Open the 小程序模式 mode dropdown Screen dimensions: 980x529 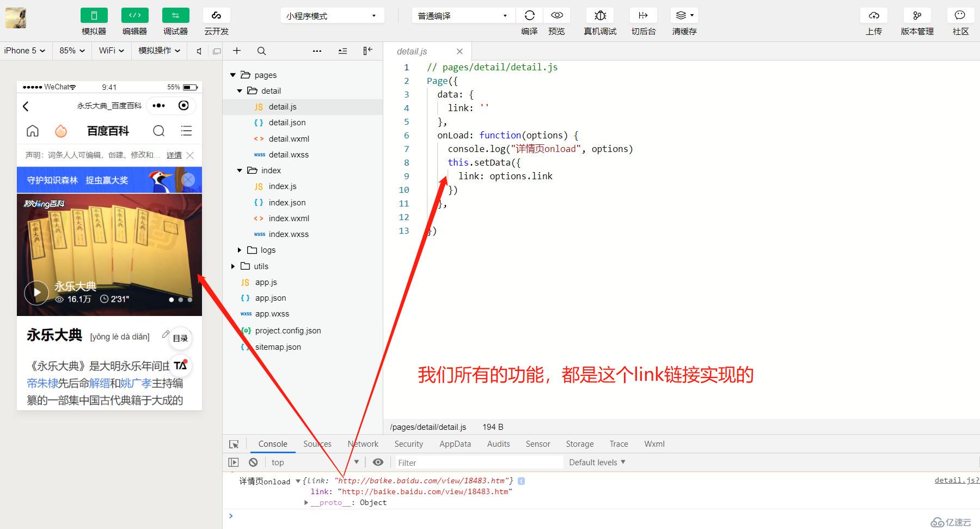(x=332, y=16)
